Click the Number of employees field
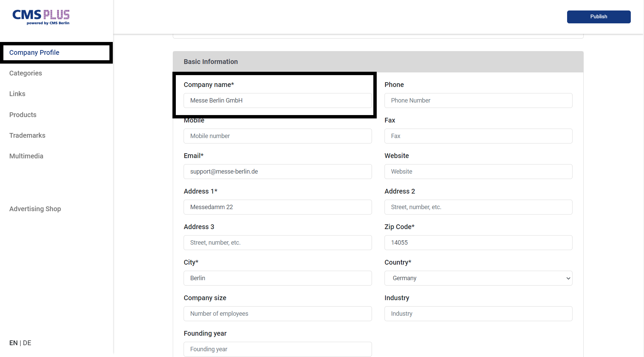This screenshot has height=357, width=644. 277,314
